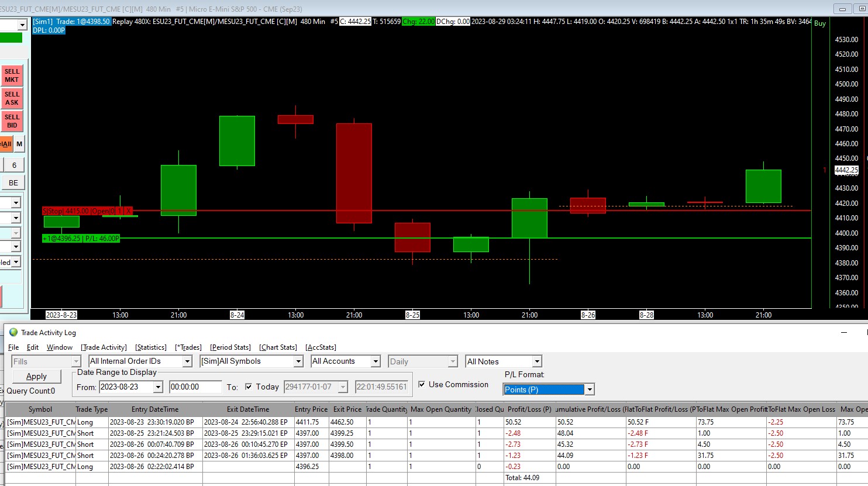868x486 pixels.
Task: Click the 00:00:00 time field
Action: 196,387
